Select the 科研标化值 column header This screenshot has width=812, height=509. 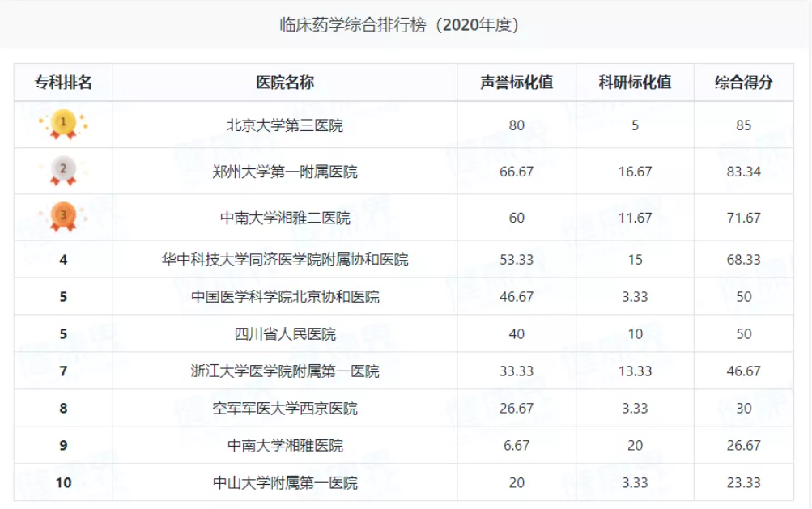point(635,83)
